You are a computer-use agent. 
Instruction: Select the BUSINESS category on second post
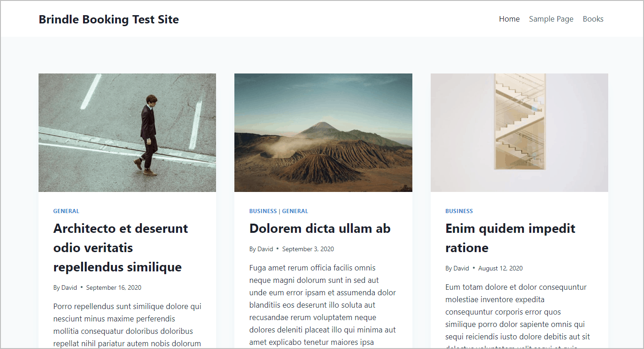[263, 211]
